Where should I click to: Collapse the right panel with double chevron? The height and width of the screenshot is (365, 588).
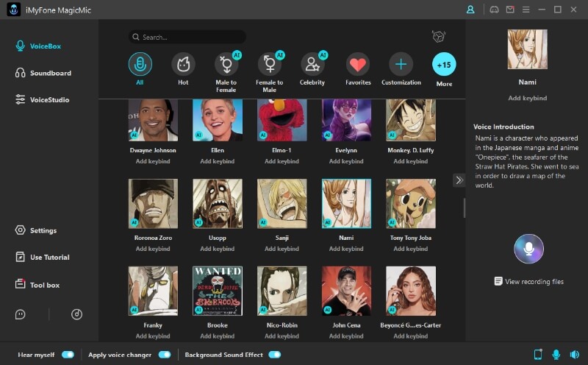(459, 180)
